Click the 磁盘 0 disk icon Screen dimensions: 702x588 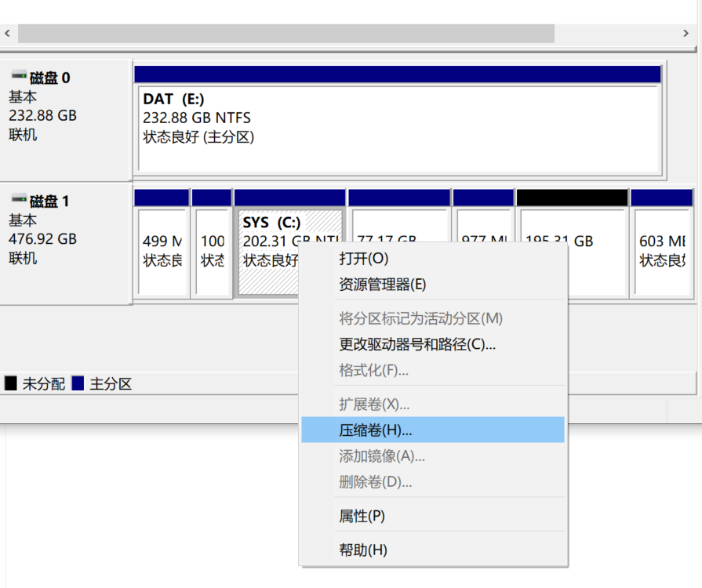coord(18,75)
